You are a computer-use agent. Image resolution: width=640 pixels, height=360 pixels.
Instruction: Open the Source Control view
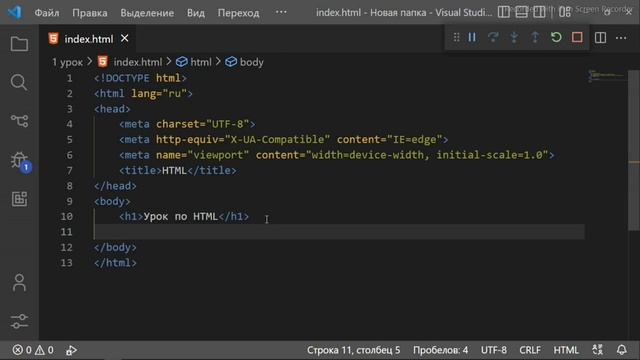click(x=19, y=121)
